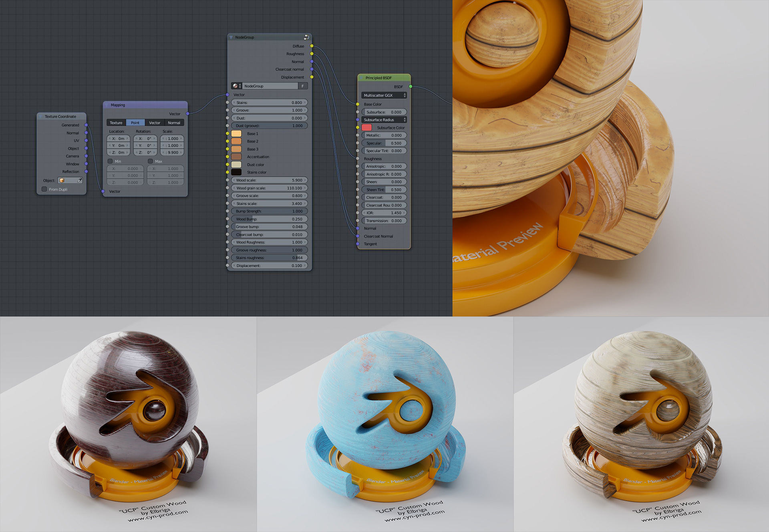Toggle the F fake user button

(x=303, y=86)
